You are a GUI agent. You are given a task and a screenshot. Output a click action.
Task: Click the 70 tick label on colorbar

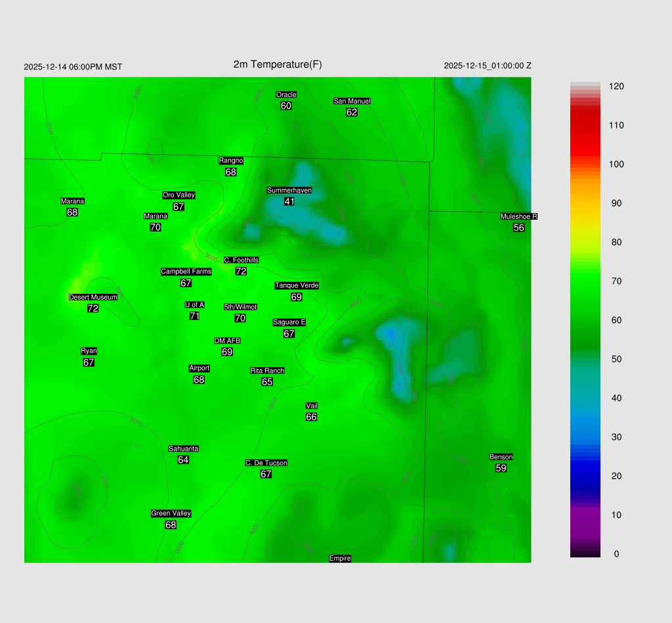click(616, 281)
